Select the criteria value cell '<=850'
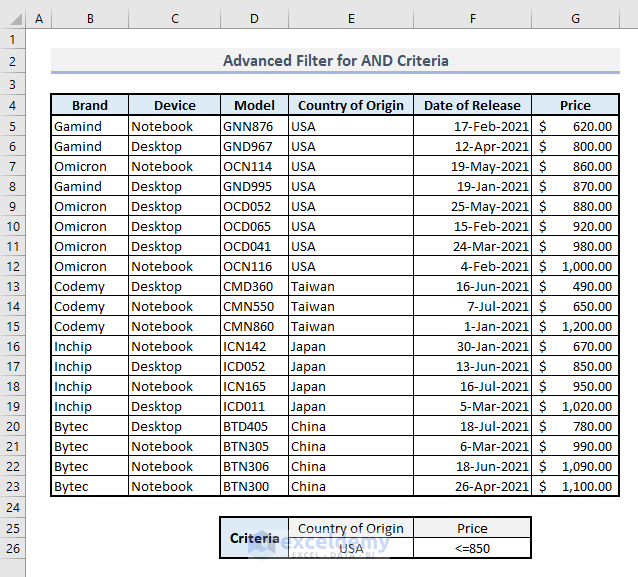The width and height of the screenshot is (638, 577). [x=472, y=548]
